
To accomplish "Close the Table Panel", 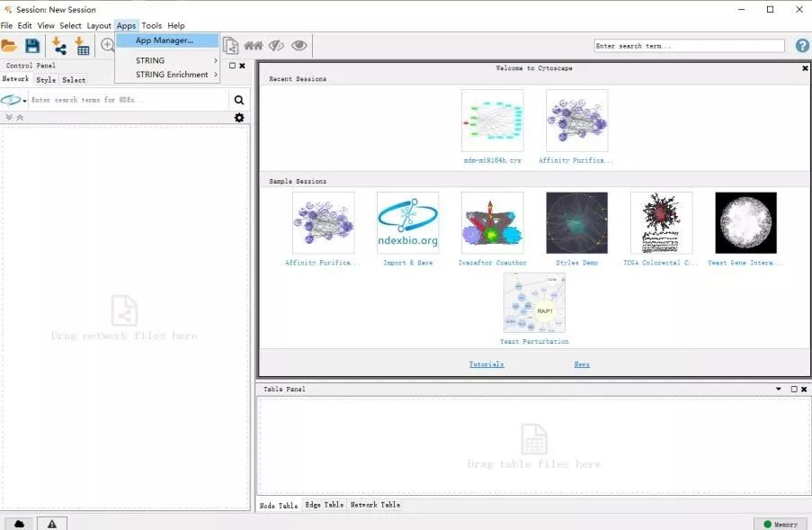I will tap(804, 389).
